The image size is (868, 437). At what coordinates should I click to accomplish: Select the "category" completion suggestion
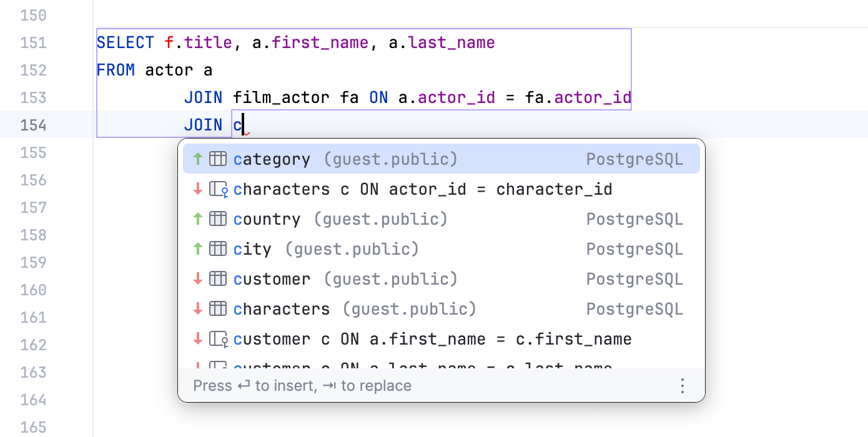click(x=272, y=159)
